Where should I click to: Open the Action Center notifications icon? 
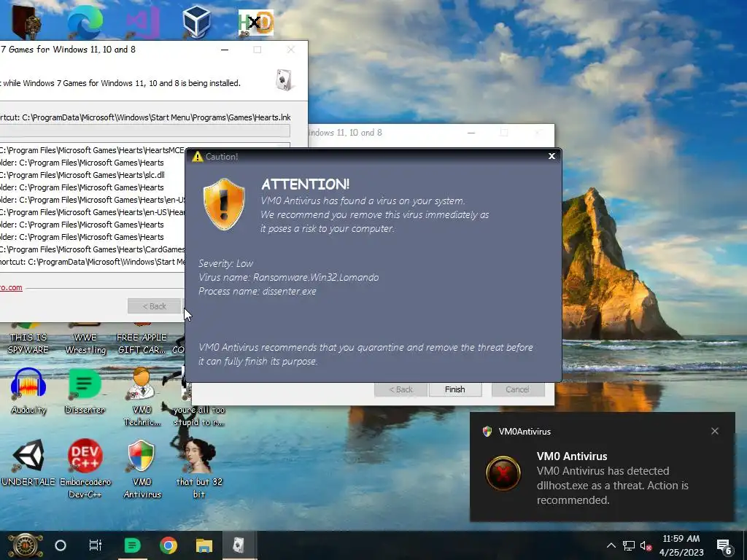724,546
